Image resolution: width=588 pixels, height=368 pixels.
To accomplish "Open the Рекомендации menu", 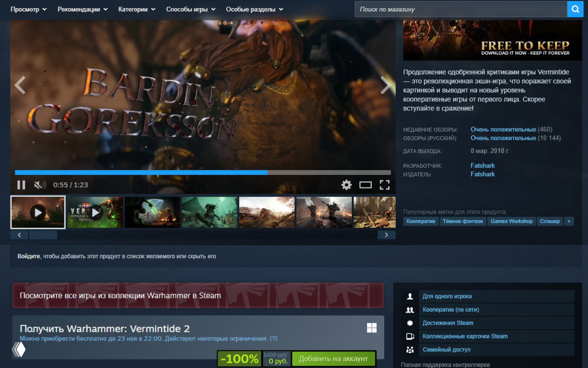I will click(x=81, y=9).
